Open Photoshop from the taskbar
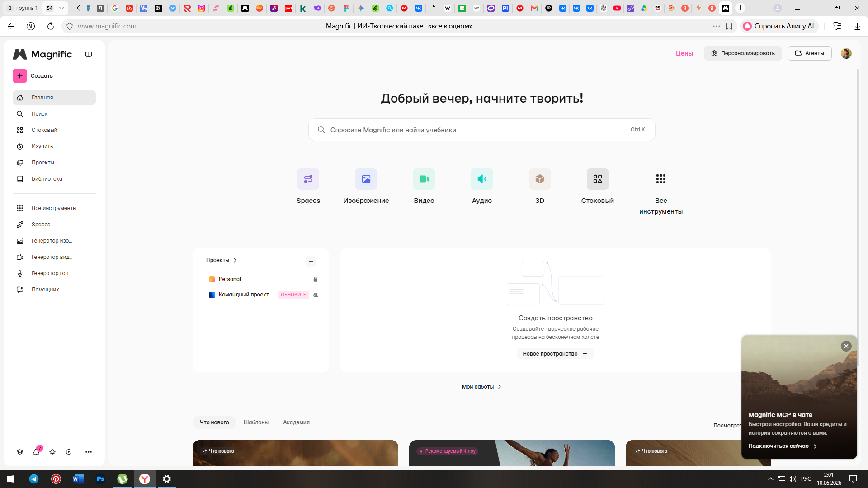 (x=100, y=479)
